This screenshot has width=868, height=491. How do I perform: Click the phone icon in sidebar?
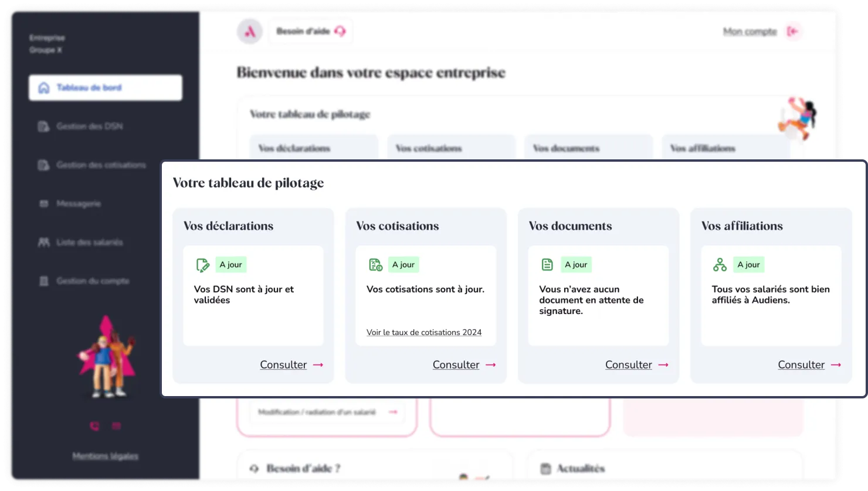[94, 426]
